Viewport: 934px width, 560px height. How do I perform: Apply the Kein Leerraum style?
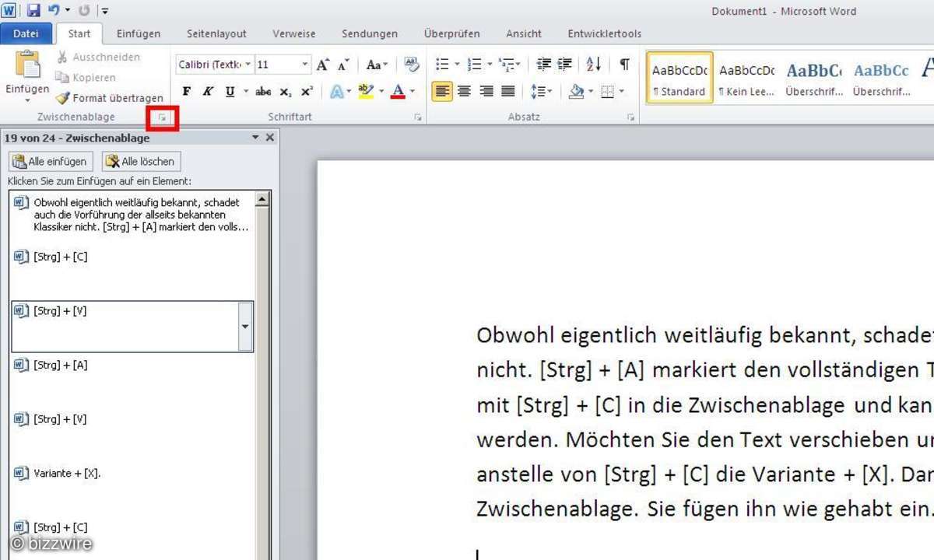[746, 78]
